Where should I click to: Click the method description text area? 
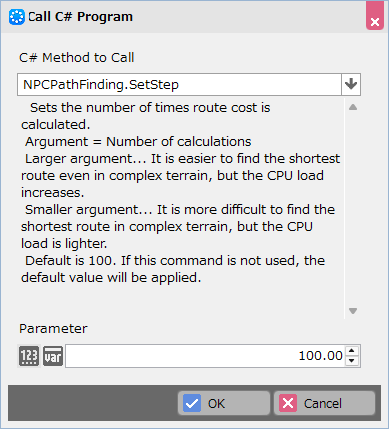click(x=181, y=192)
